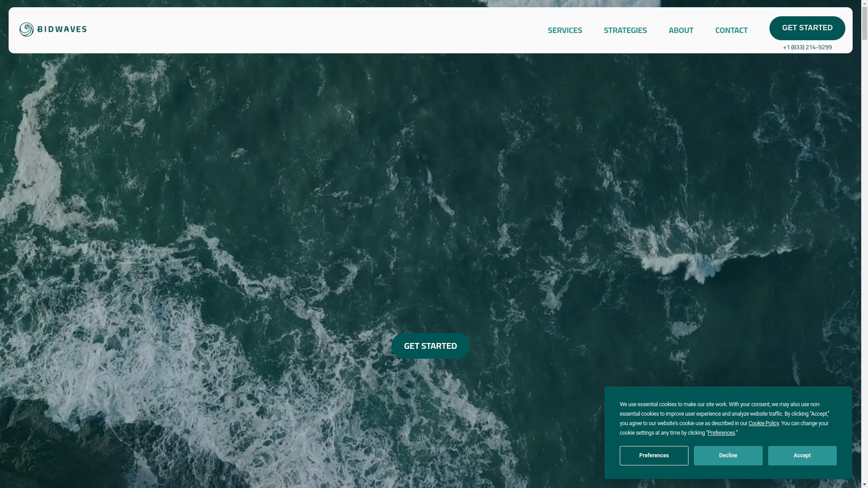Click the header Get Started button

click(807, 28)
